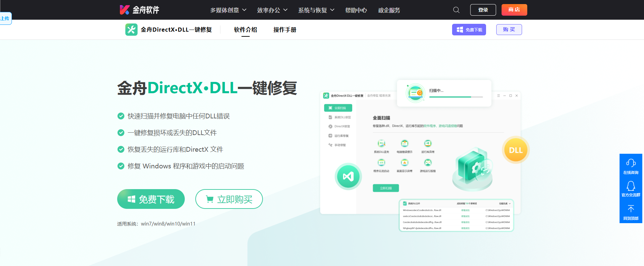Click the scan illustration icon beside 扫描中
This screenshot has height=266, width=644.
(x=415, y=93)
